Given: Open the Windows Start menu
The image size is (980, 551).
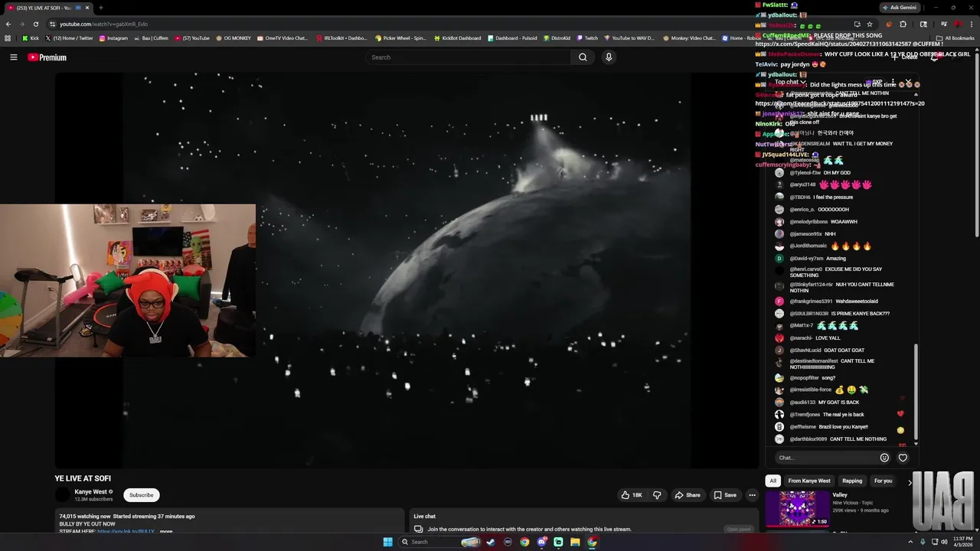Looking at the screenshot, I should (x=388, y=542).
